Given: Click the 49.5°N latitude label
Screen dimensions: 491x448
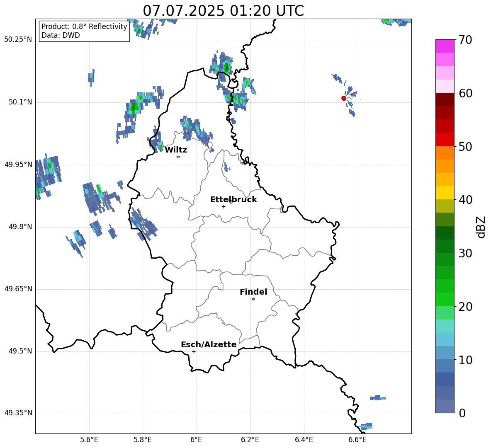Looking at the screenshot, I should (x=20, y=351).
